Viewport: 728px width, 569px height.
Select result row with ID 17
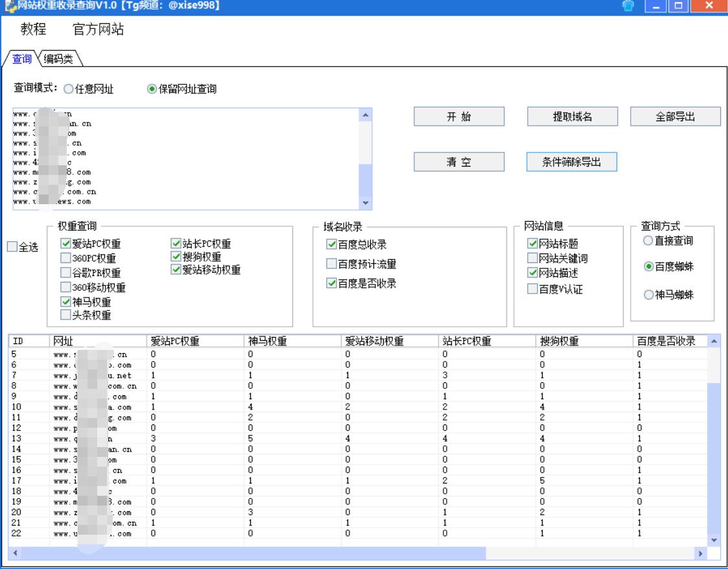357,480
